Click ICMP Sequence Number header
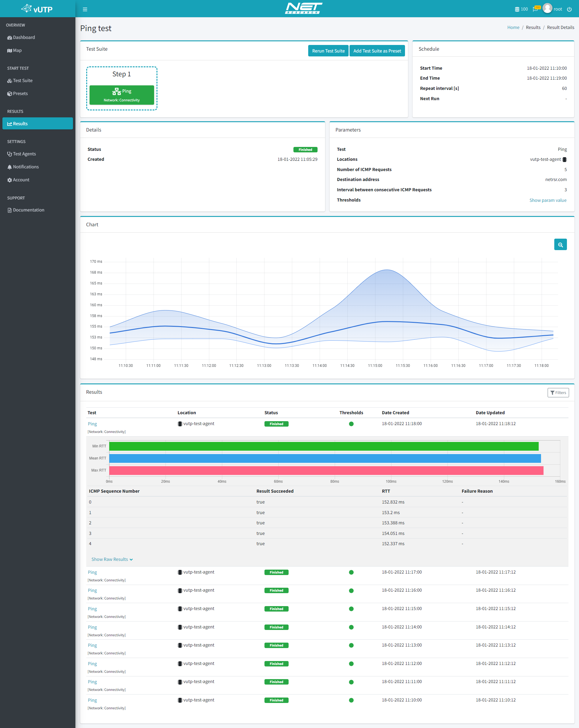The width and height of the screenshot is (579, 728). [x=114, y=491]
